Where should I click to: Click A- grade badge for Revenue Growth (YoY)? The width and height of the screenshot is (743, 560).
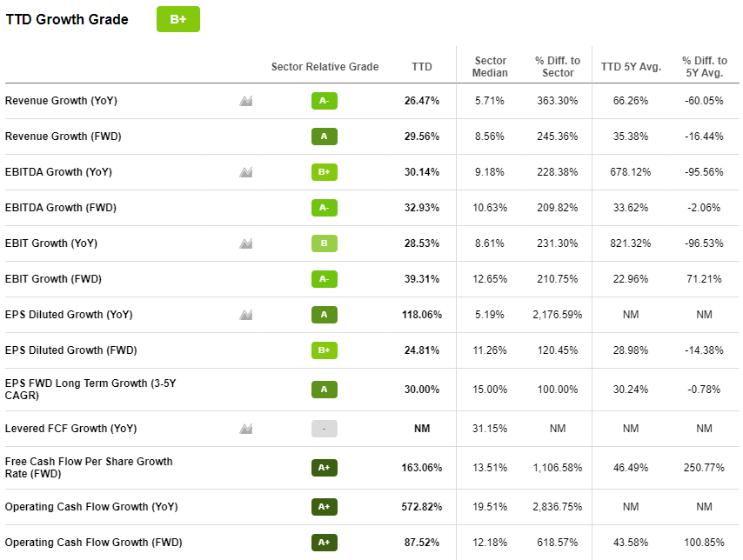coord(324,101)
